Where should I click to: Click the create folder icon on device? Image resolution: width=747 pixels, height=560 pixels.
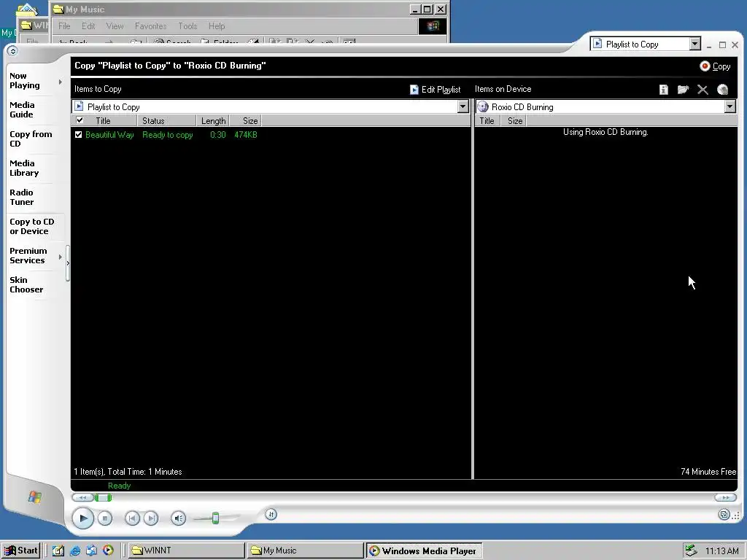tap(683, 90)
